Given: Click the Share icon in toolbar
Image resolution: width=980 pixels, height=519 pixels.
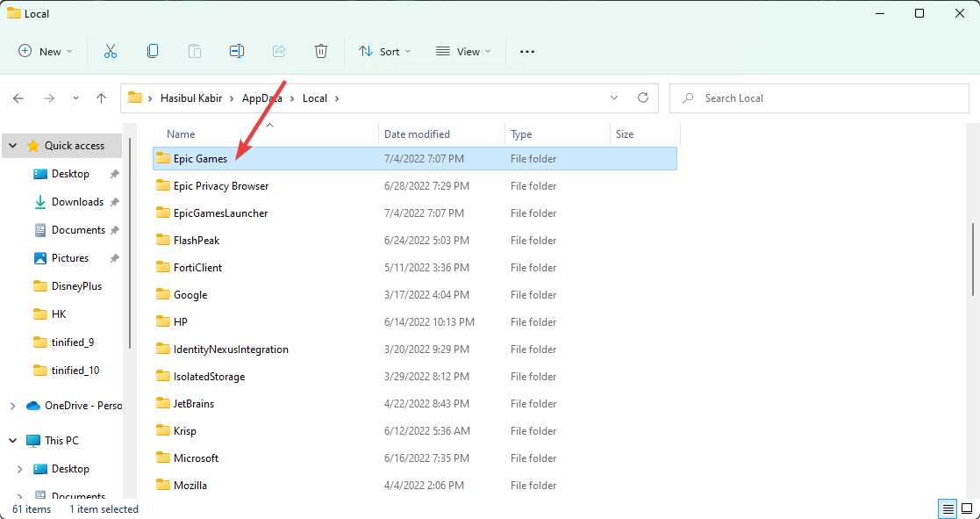Looking at the screenshot, I should click(279, 51).
